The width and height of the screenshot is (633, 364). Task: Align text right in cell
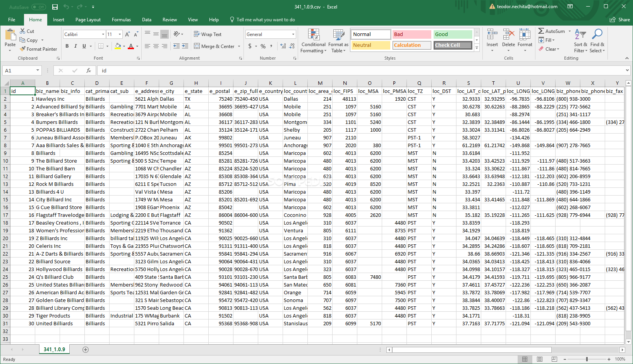click(165, 46)
